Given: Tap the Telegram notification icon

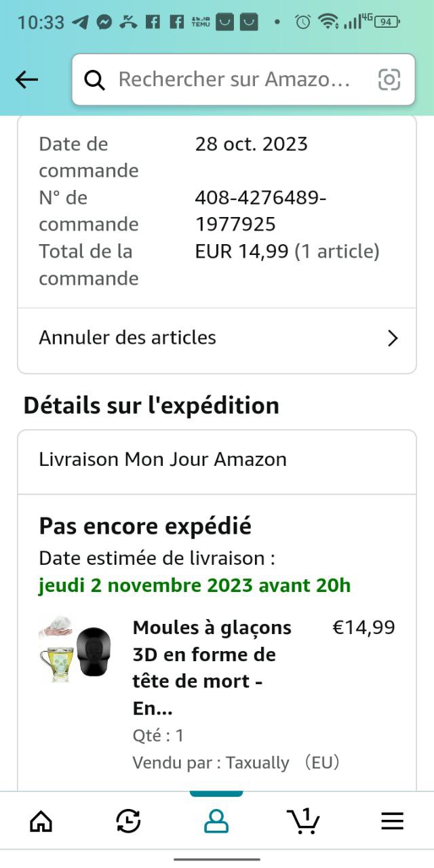Looking at the screenshot, I should click(81, 22).
